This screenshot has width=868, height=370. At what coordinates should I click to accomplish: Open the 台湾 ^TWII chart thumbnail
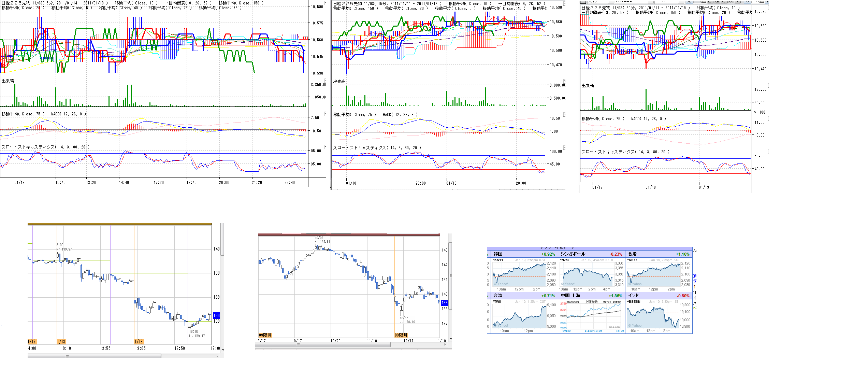[520, 316]
